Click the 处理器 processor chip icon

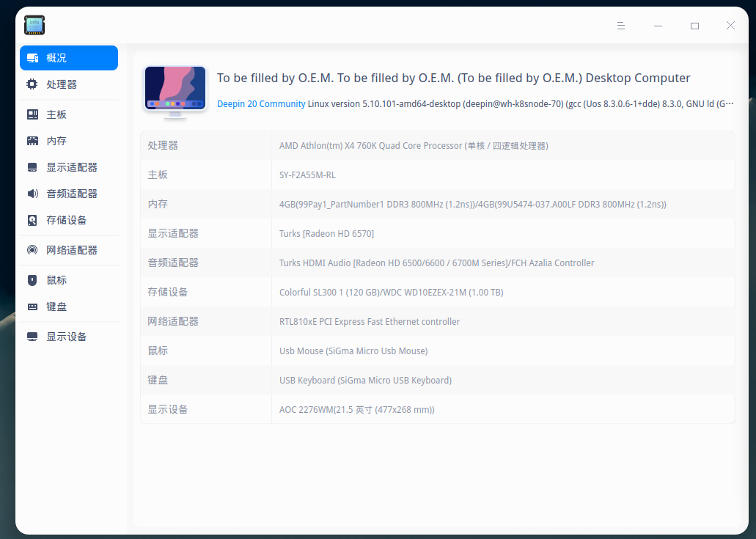[x=32, y=84]
